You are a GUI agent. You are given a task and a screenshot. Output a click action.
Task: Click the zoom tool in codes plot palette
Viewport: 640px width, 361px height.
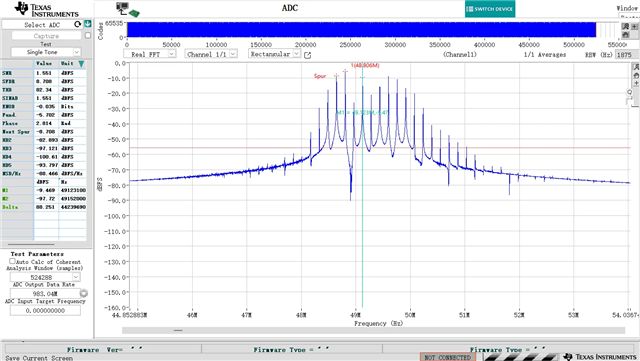coord(625,26)
